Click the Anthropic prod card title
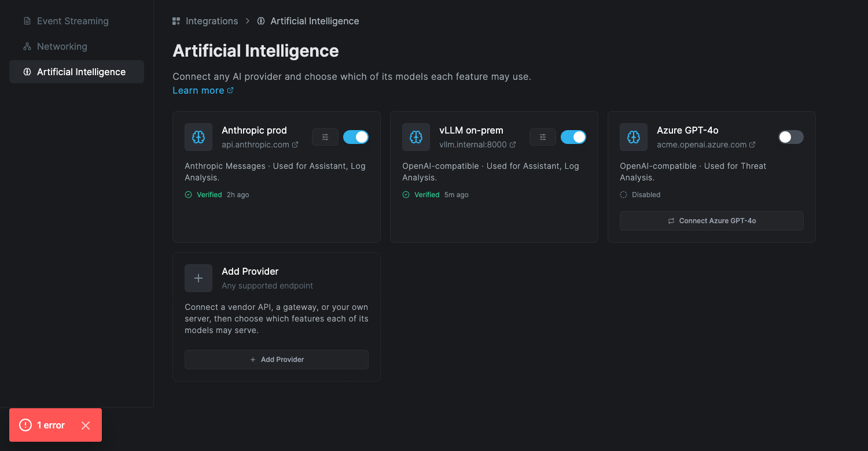The image size is (868, 451). click(x=255, y=131)
